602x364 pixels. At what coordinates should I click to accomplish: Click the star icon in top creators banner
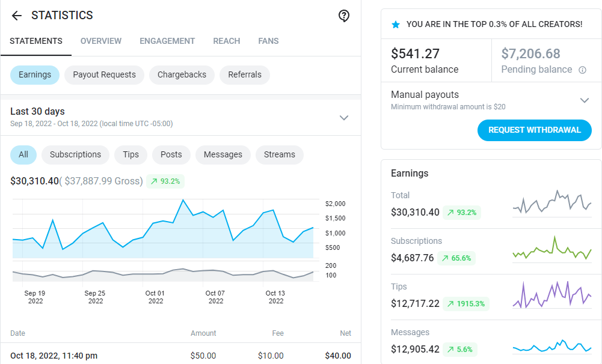[x=395, y=25]
